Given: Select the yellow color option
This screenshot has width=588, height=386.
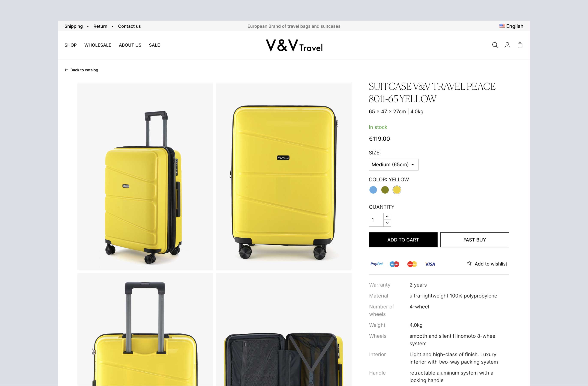Looking at the screenshot, I should pyautogui.click(x=397, y=190).
